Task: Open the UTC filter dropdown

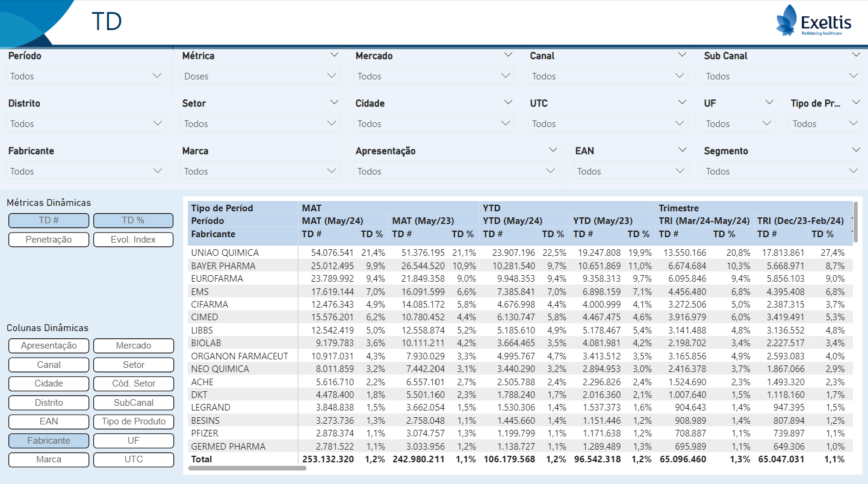Action: click(608, 123)
